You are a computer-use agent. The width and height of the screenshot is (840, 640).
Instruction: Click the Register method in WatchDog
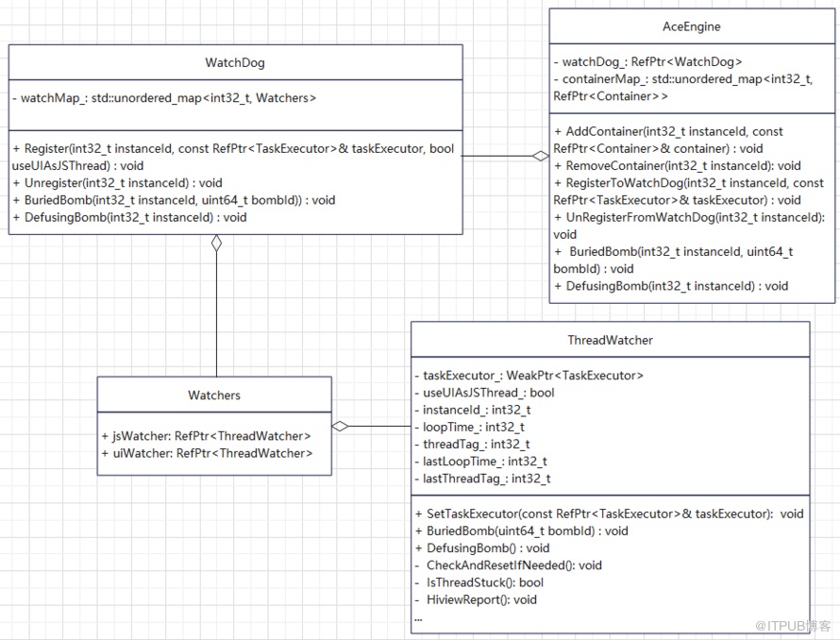click(x=233, y=157)
